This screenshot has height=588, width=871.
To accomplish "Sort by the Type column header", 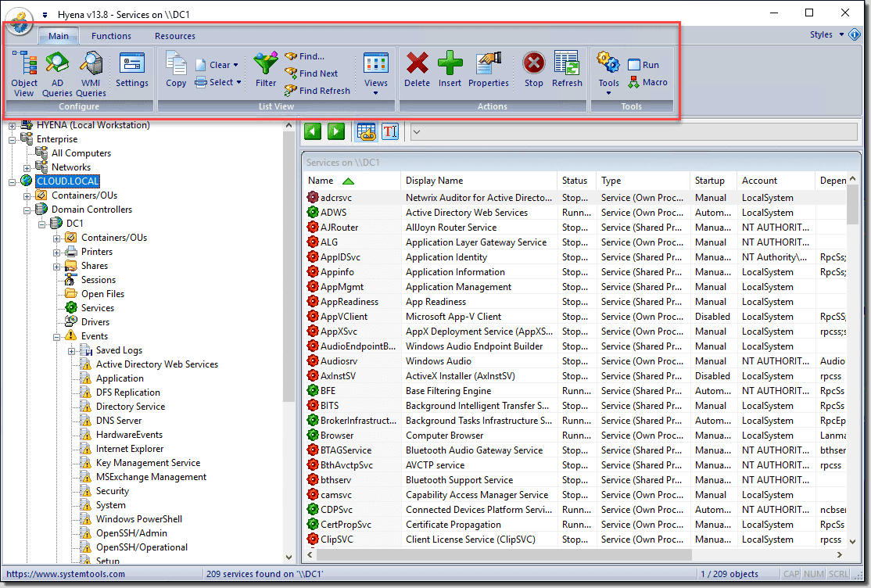I will tap(643, 181).
